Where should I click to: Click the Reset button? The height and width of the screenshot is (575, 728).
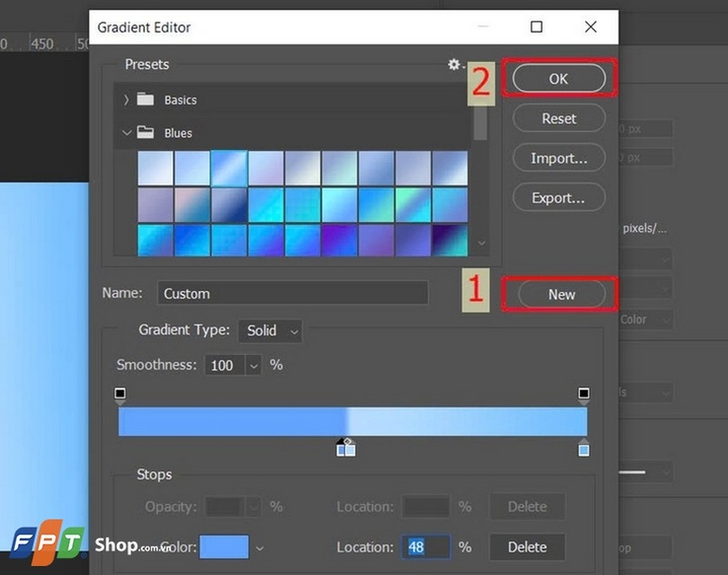pos(559,118)
